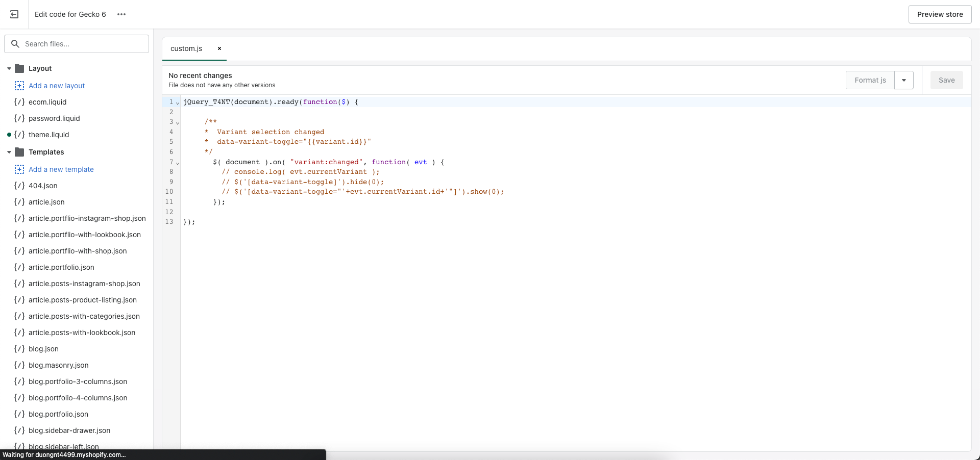
Task: Click line number 13 in the gutter
Action: (169, 222)
